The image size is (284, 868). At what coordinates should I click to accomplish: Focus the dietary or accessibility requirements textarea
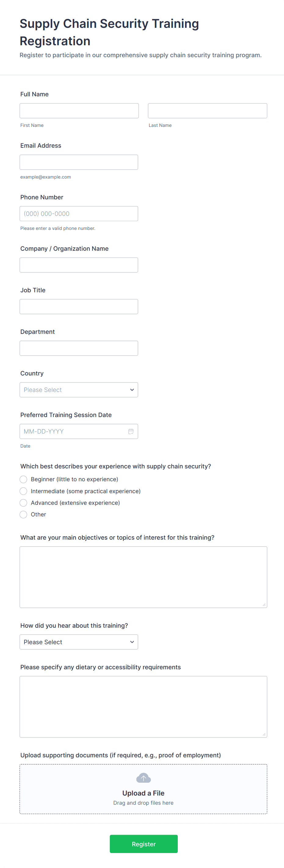coord(143,707)
